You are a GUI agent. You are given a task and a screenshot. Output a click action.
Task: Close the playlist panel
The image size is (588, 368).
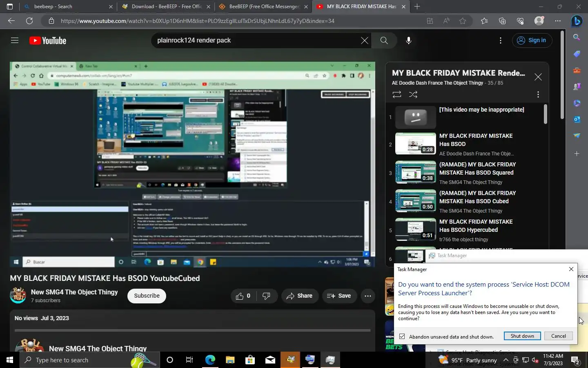[x=538, y=77]
